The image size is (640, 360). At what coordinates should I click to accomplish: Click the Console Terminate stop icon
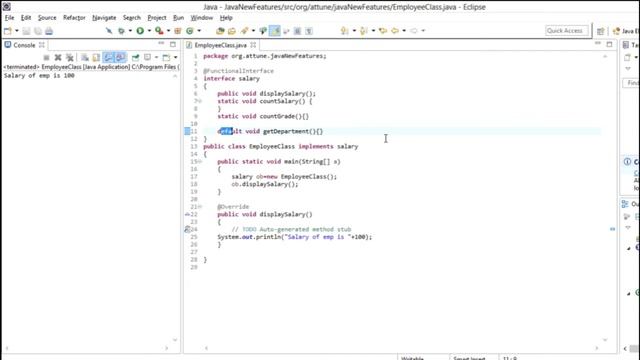pos(46,58)
